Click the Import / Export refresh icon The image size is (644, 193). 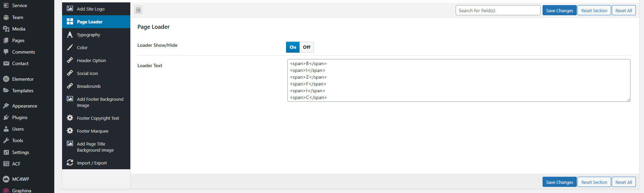[x=70, y=163]
